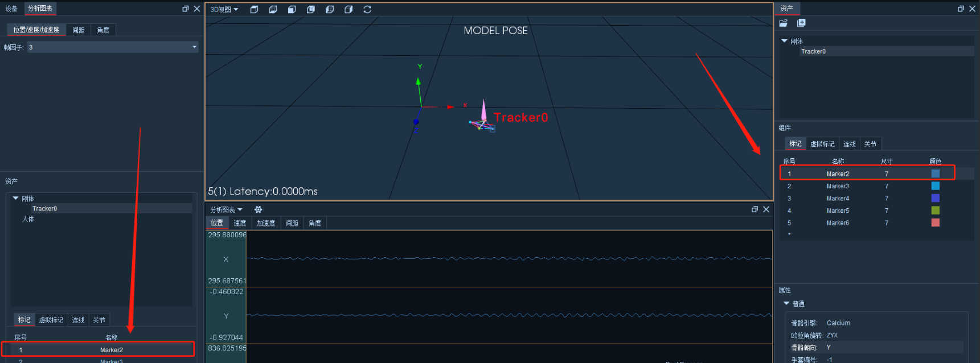980x363 pixels.
Task: Open the 角度 tab in left panel
Action: tap(103, 30)
